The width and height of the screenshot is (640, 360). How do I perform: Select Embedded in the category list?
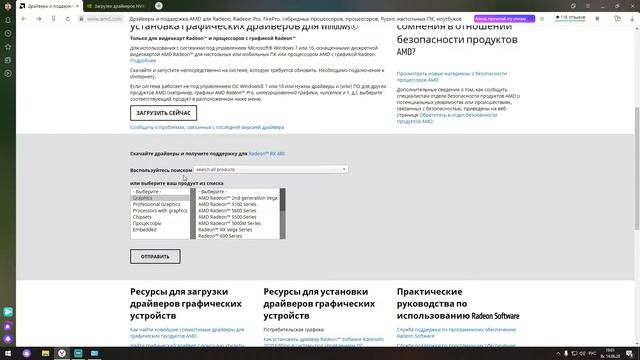pyautogui.click(x=160, y=230)
